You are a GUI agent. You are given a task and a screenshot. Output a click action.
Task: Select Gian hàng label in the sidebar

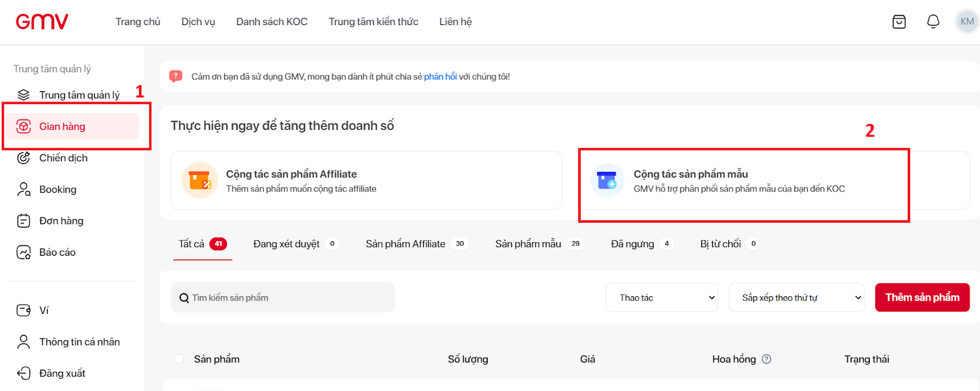coord(62,127)
